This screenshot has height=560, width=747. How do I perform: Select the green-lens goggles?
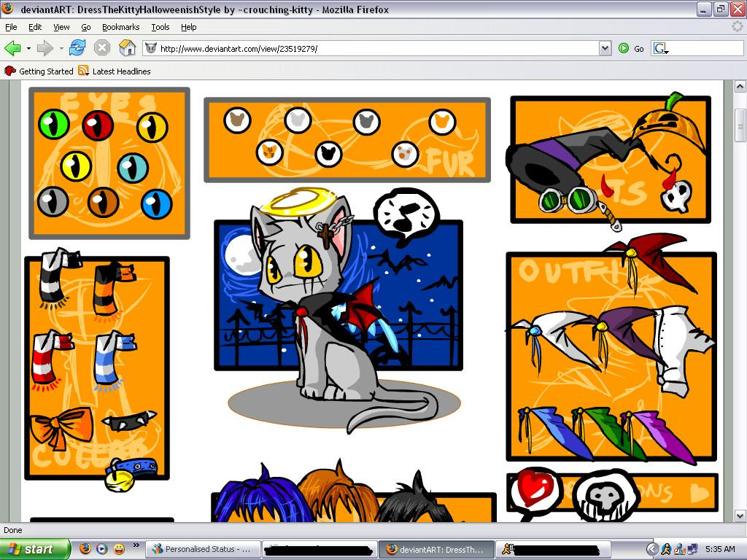point(569,199)
